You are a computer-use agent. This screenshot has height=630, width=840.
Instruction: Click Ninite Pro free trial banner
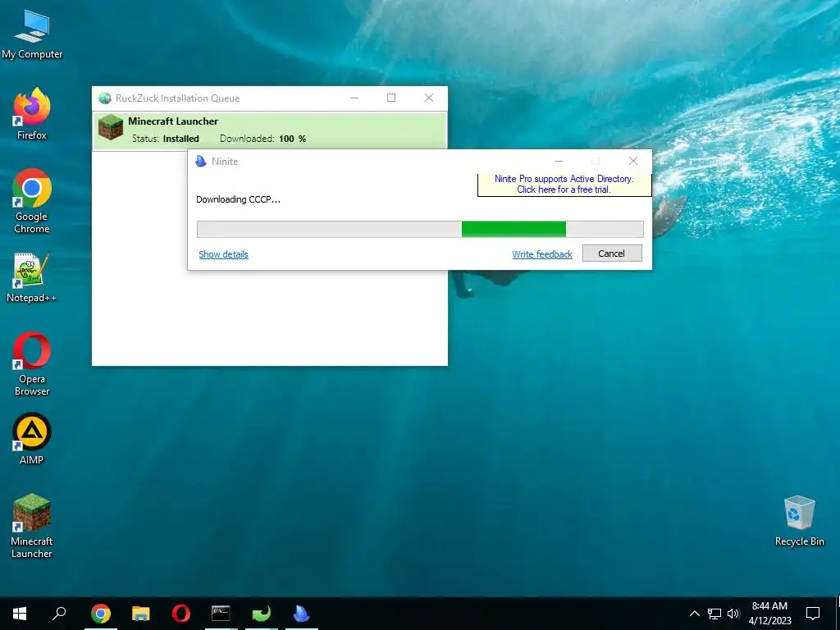[564, 185]
